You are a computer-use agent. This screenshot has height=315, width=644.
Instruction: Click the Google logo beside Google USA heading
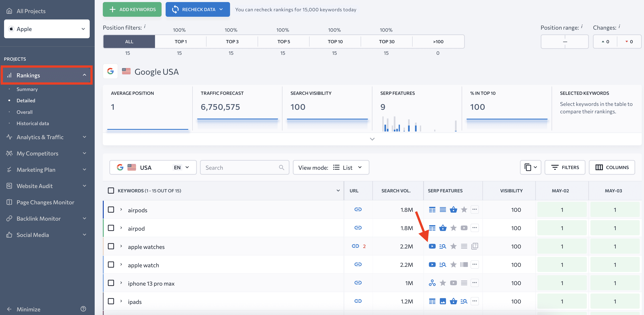coord(110,71)
